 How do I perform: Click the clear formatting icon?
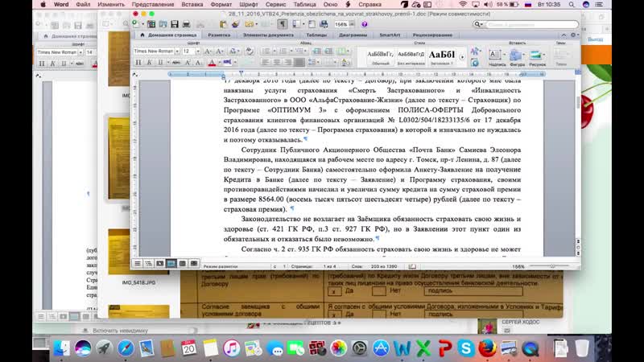pyautogui.click(x=250, y=51)
